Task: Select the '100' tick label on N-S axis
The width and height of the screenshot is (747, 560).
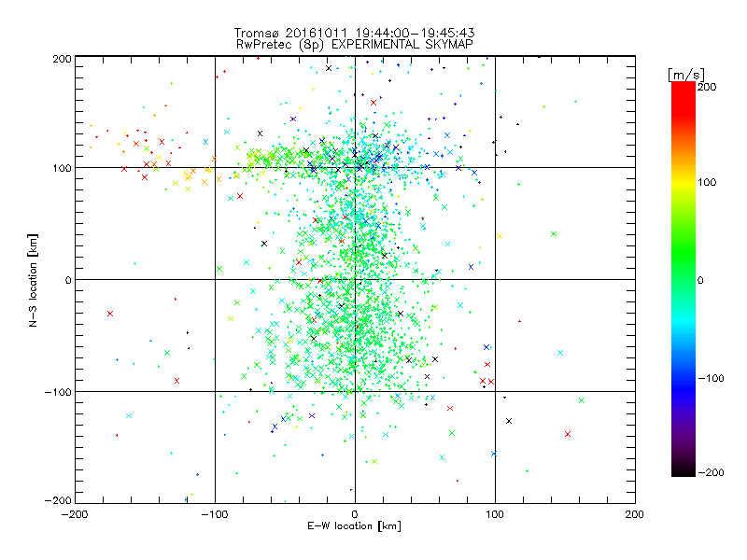Action: (x=62, y=168)
